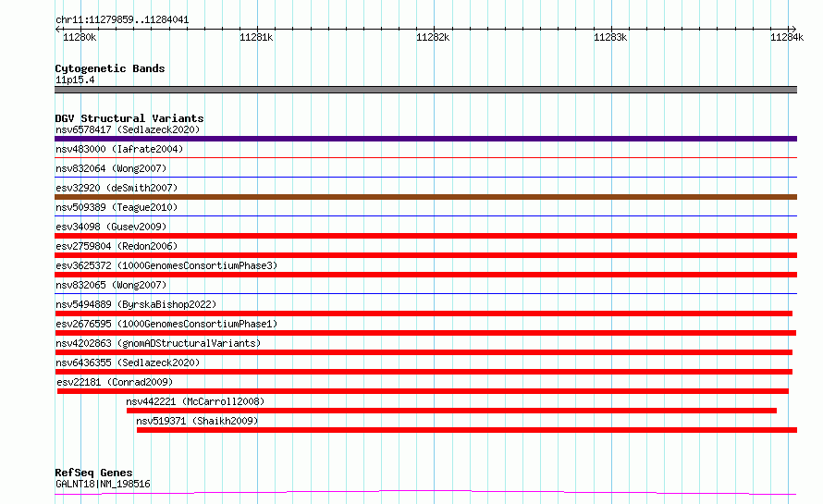The height and width of the screenshot is (504, 823).
Task: Select the purple nsv6578417 variant bar
Action: (x=425, y=139)
